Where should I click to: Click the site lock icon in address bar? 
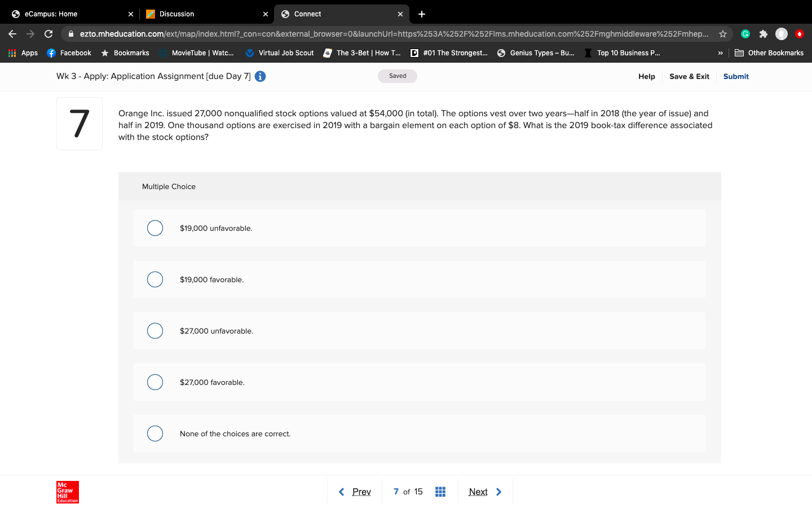coord(70,34)
